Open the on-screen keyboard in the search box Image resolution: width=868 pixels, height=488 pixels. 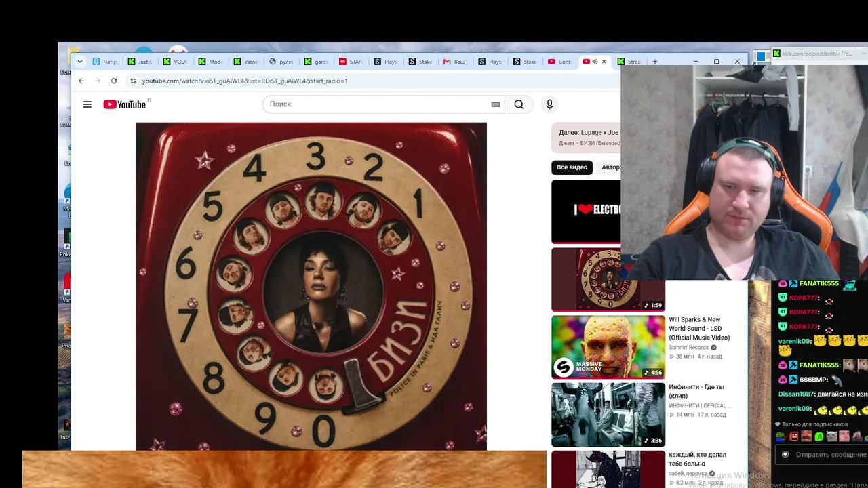[496, 104]
